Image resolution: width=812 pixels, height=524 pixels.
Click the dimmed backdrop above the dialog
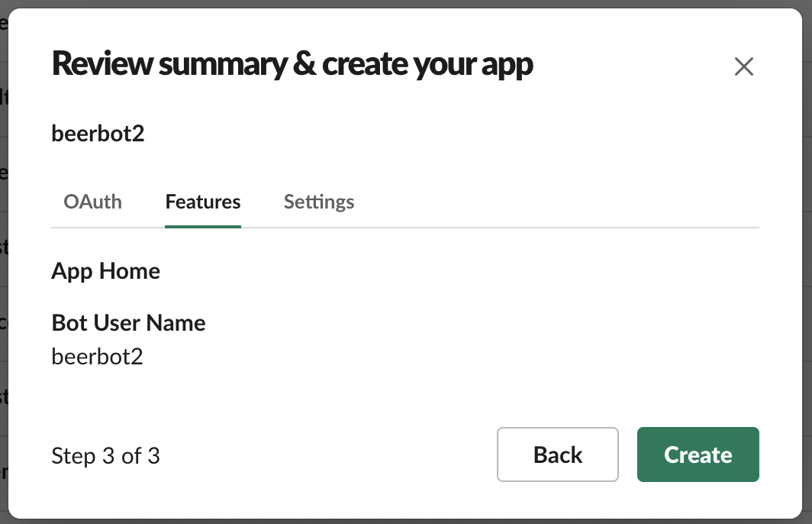point(406,3)
